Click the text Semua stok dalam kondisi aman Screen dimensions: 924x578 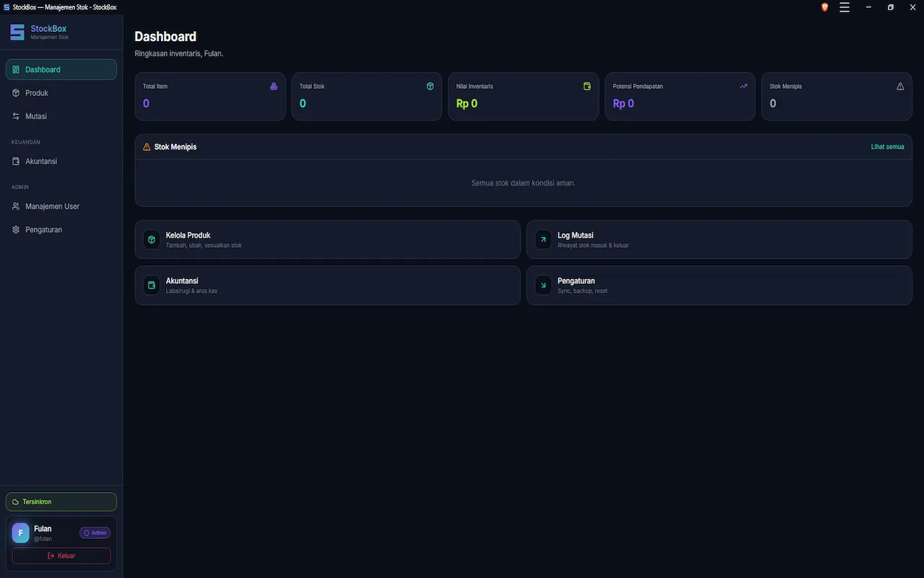pos(523,183)
